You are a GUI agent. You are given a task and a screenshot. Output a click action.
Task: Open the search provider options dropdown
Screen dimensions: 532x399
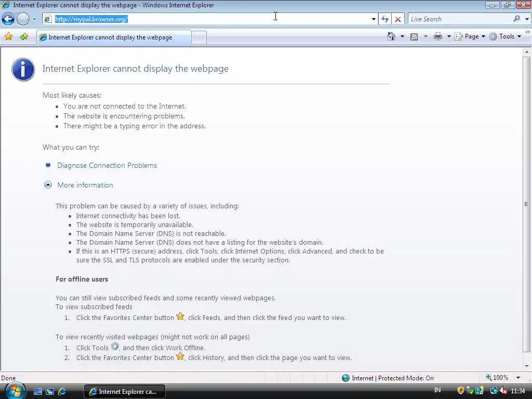527,19
